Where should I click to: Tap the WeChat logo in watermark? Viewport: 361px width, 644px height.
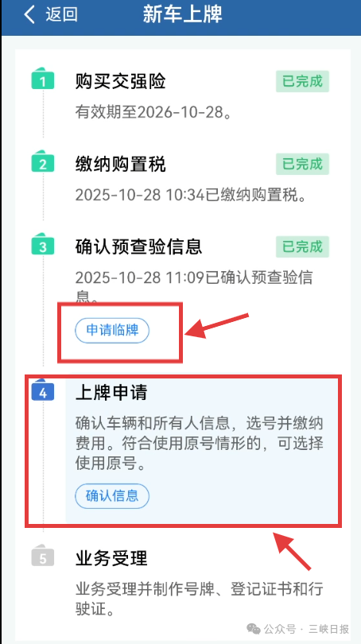(253, 628)
